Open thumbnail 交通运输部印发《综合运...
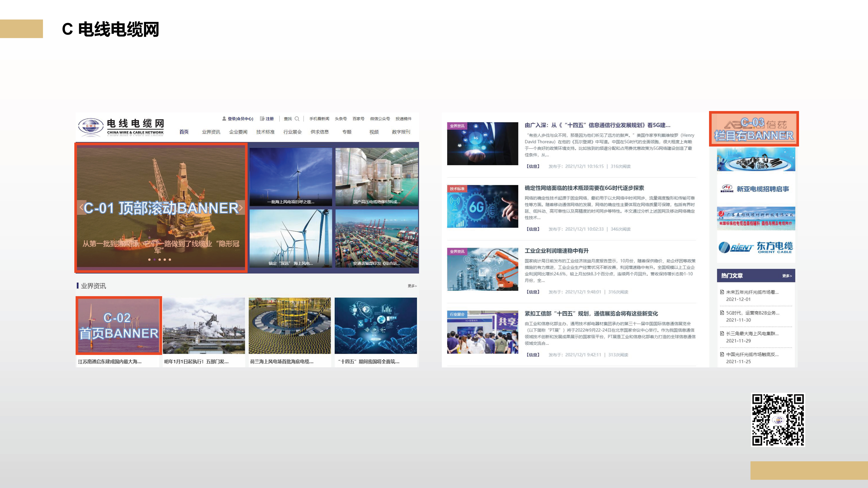The image size is (868, 488). 377,238
